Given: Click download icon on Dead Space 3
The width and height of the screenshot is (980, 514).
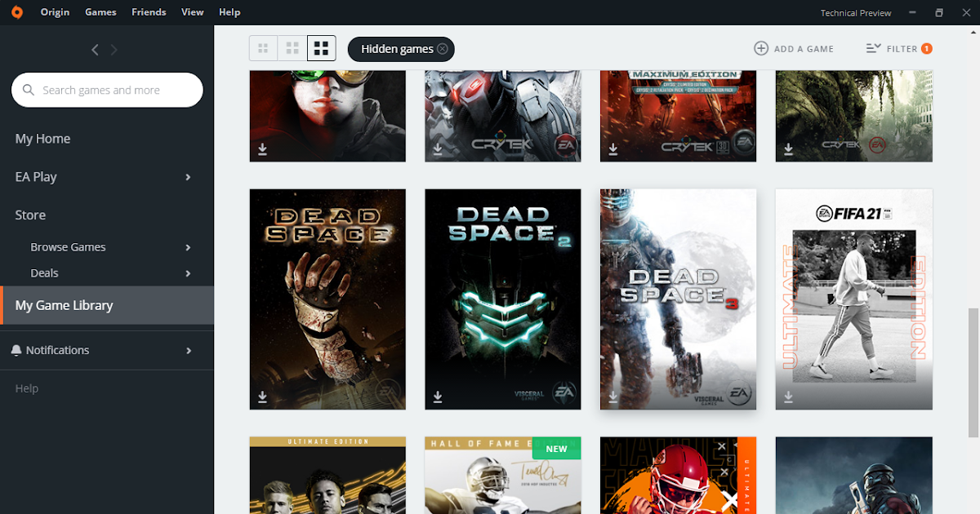Looking at the screenshot, I should pyautogui.click(x=613, y=397).
